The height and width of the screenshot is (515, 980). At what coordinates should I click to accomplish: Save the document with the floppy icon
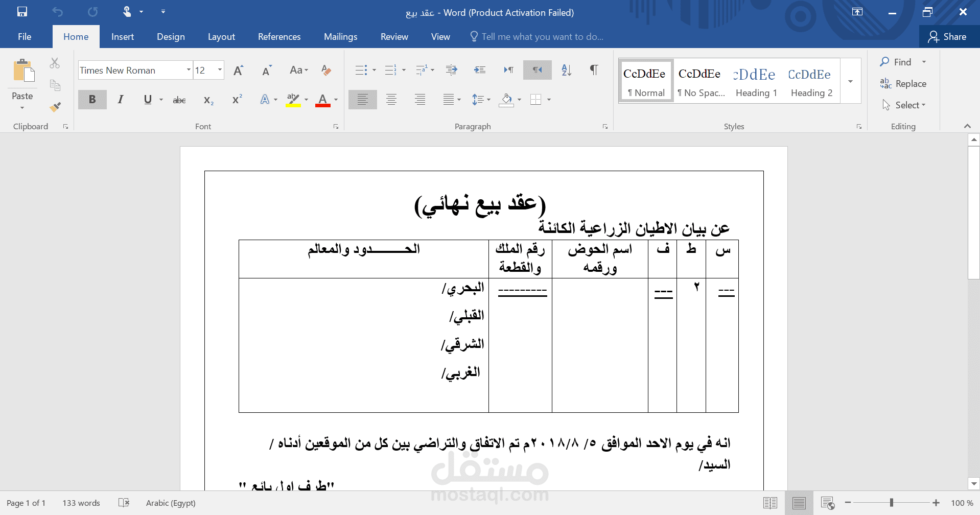click(22, 12)
